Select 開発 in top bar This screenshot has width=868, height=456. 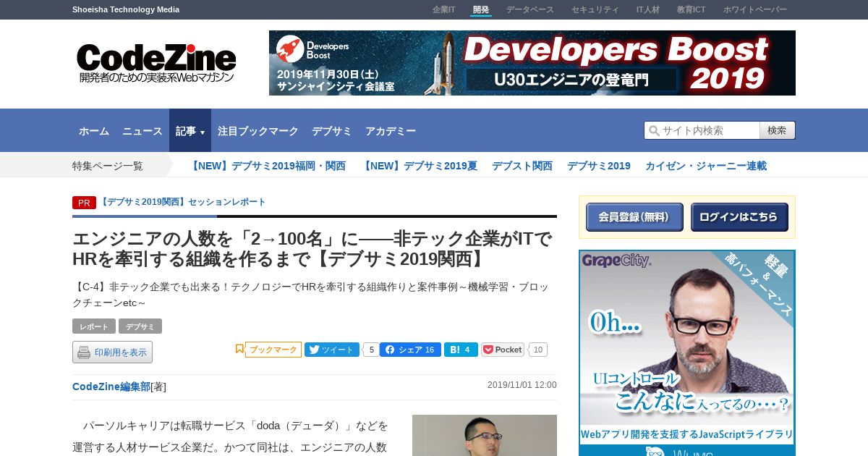pyautogui.click(x=481, y=9)
